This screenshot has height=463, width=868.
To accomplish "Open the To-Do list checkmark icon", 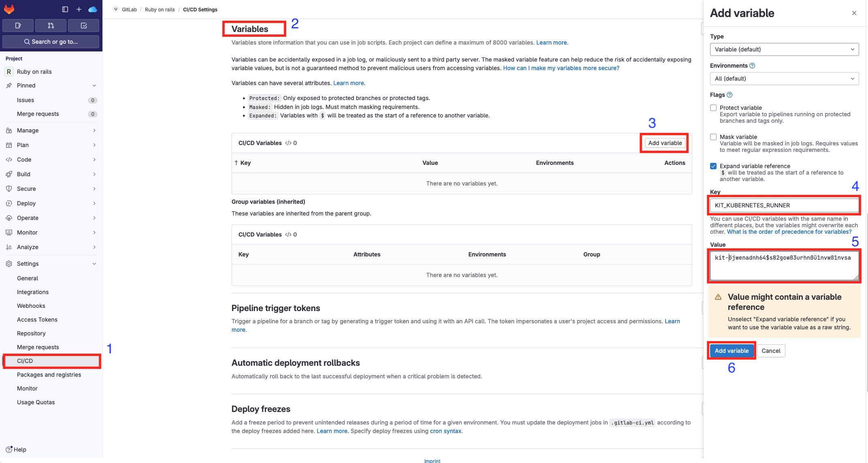I will pyautogui.click(x=83, y=25).
